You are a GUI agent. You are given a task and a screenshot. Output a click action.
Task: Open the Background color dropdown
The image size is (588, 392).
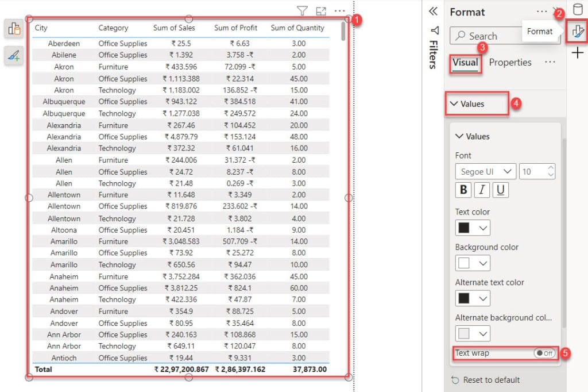click(x=483, y=263)
